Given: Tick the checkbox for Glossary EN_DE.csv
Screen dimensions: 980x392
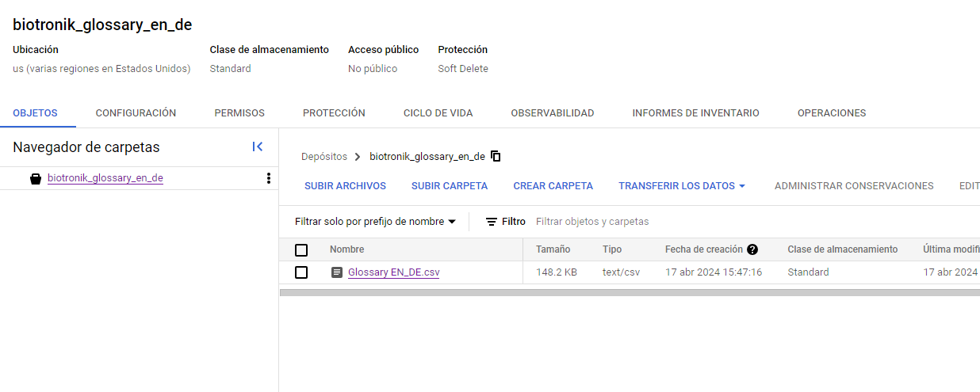Looking at the screenshot, I should [x=301, y=272].
